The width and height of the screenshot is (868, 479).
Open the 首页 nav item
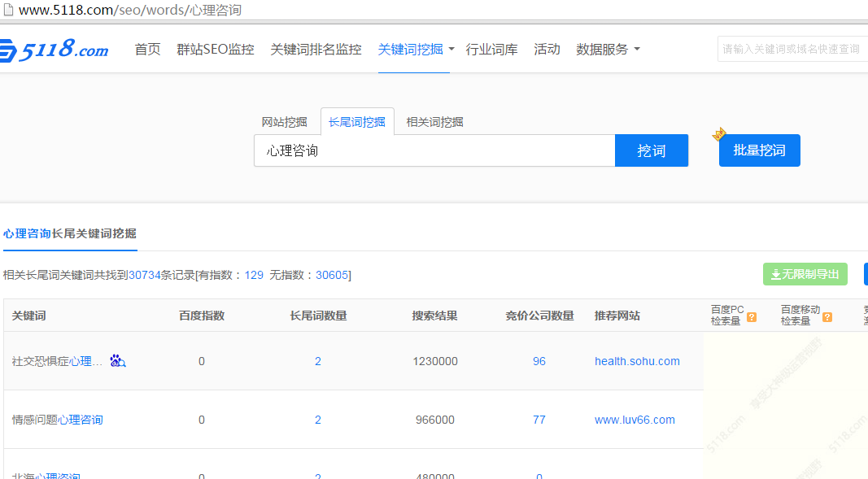point(147,50)
